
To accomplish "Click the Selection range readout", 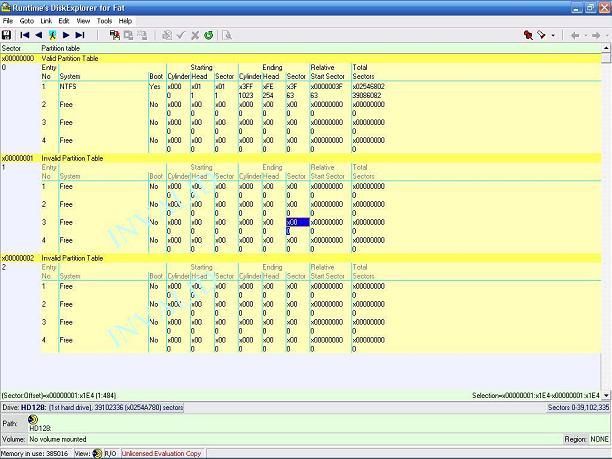I will click(x=536, y=395).
